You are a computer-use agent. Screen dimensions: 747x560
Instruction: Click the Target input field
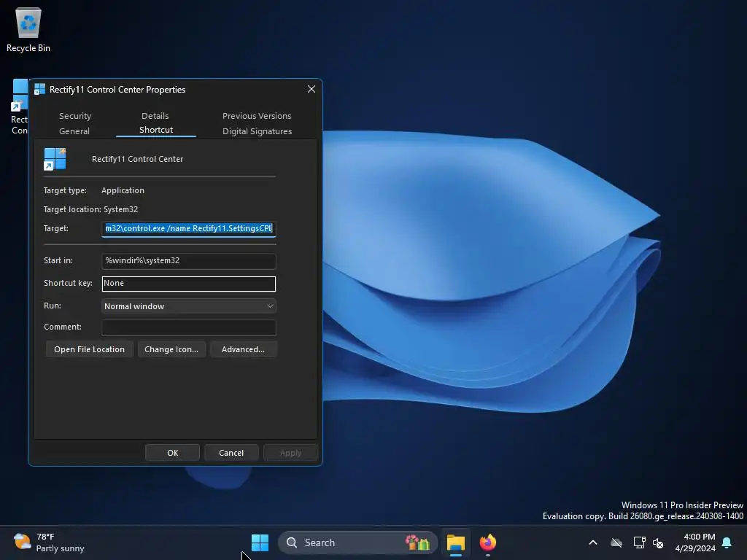[x=189, y=228]
